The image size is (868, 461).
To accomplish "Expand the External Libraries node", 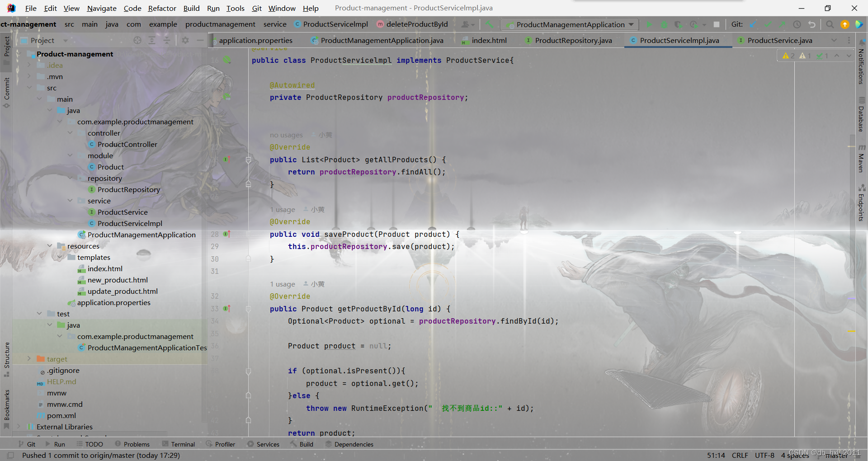I will (19, 427).
